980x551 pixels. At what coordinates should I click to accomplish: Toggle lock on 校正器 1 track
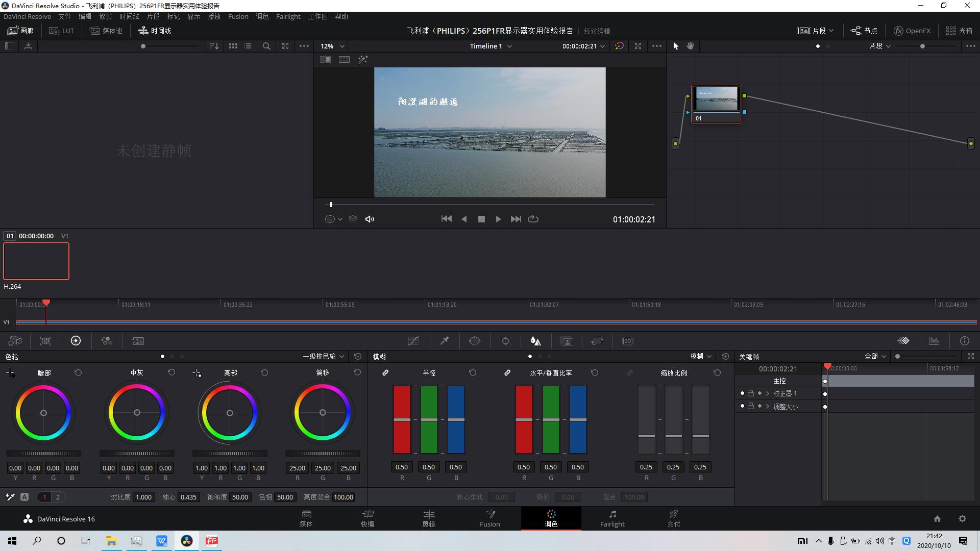751,393
